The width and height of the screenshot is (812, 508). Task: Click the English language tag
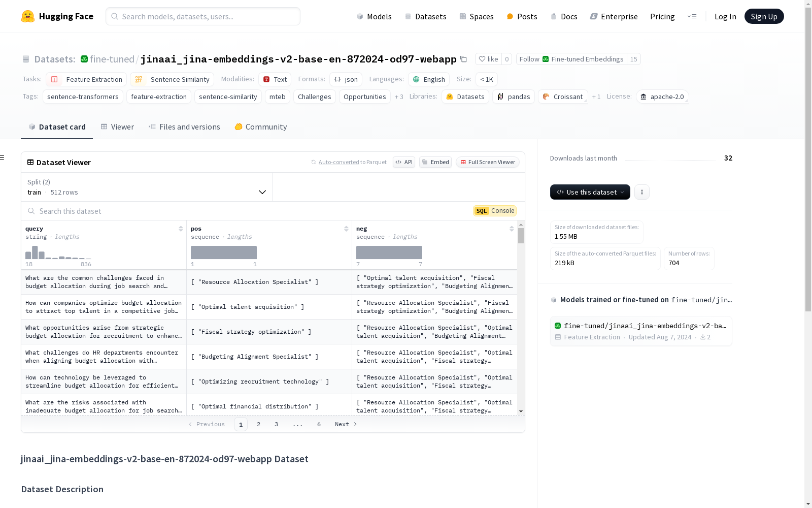point(429,79)
